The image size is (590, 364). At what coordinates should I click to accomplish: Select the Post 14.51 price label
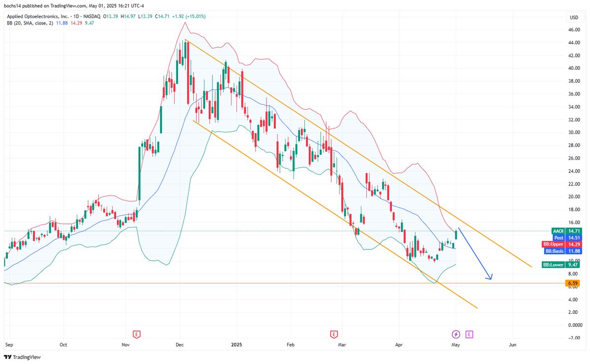pyautogui.click(x=568, y=237)
